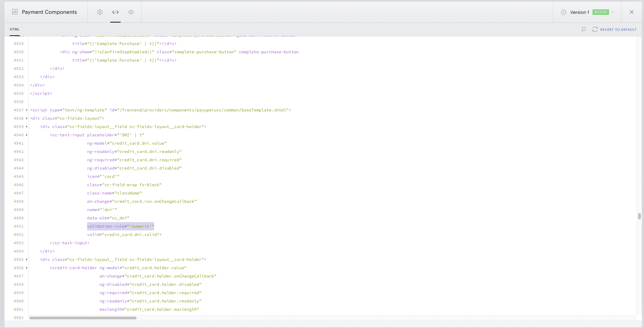Collapse code fold at line 4955
644x328 pixels.
coord(27,259)
